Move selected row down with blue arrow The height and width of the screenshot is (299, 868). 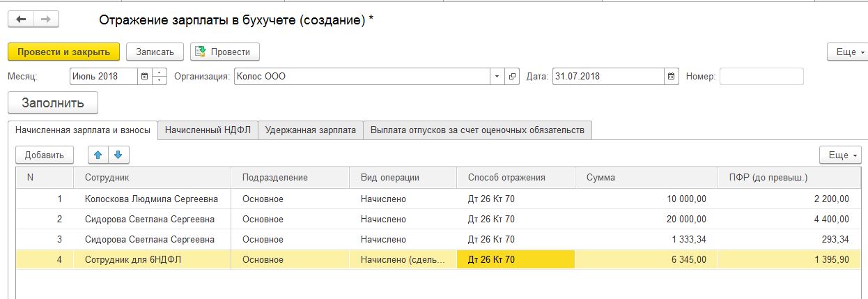[118, 155]
